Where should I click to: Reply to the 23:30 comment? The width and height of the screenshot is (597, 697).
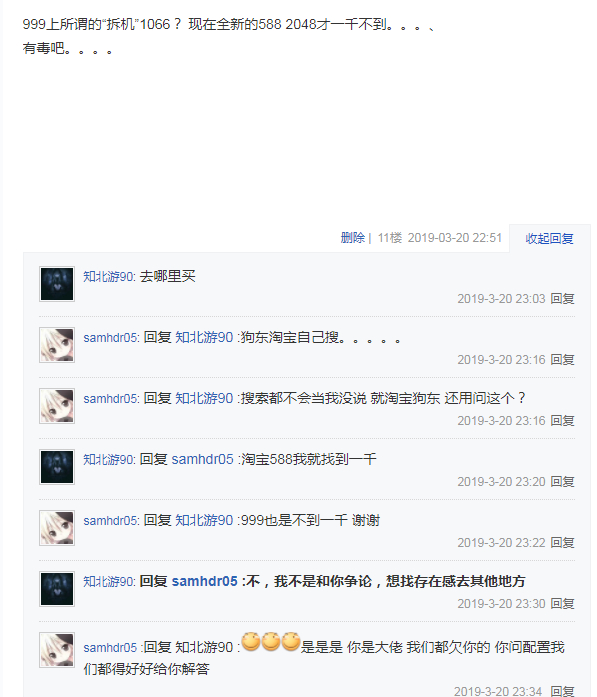click(x=562, y=604)
